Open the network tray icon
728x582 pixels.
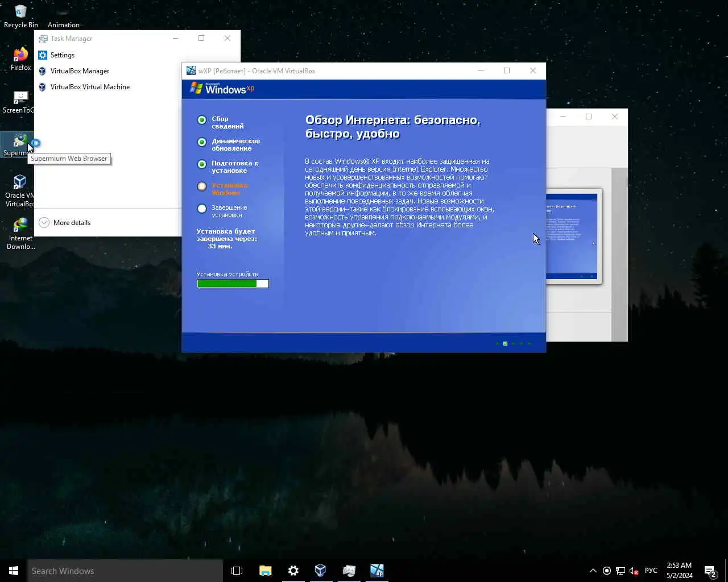pyautogui.click(x=621, y=571)
